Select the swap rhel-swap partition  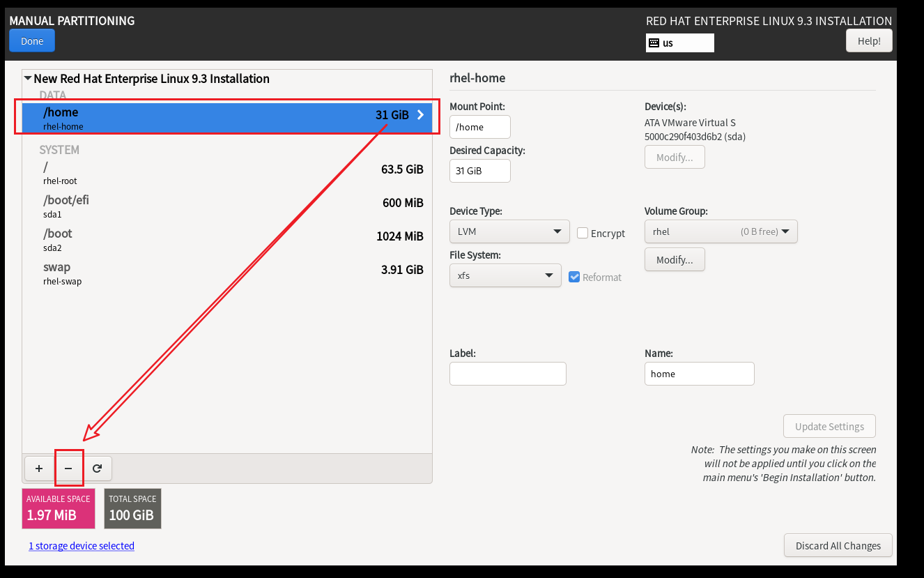(227, 273)
